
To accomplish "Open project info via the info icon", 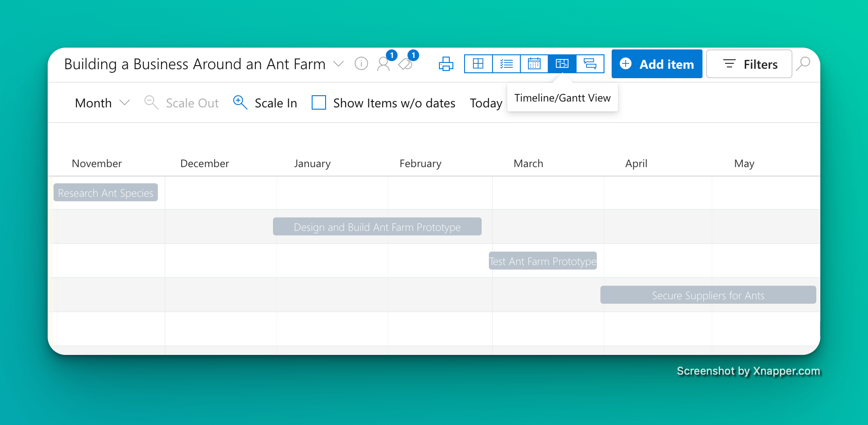I will (361, 64).
